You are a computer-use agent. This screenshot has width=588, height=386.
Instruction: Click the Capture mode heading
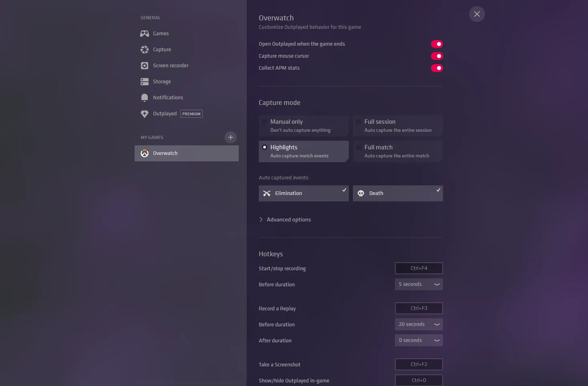280,103
